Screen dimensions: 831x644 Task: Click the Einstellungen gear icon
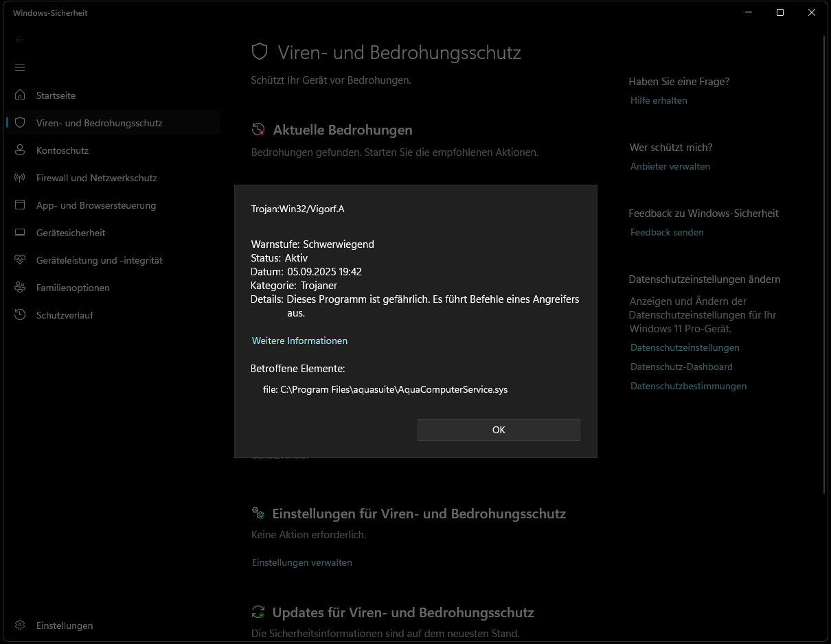(x=20, y=625)
